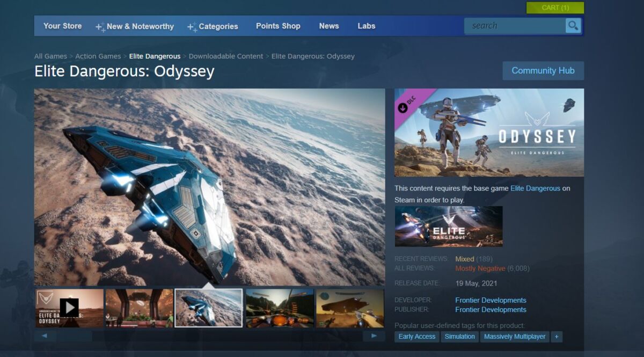644x357 pixels.
Task: Select the Massively Multiplayer tag
Action: [x=515, y=337]
